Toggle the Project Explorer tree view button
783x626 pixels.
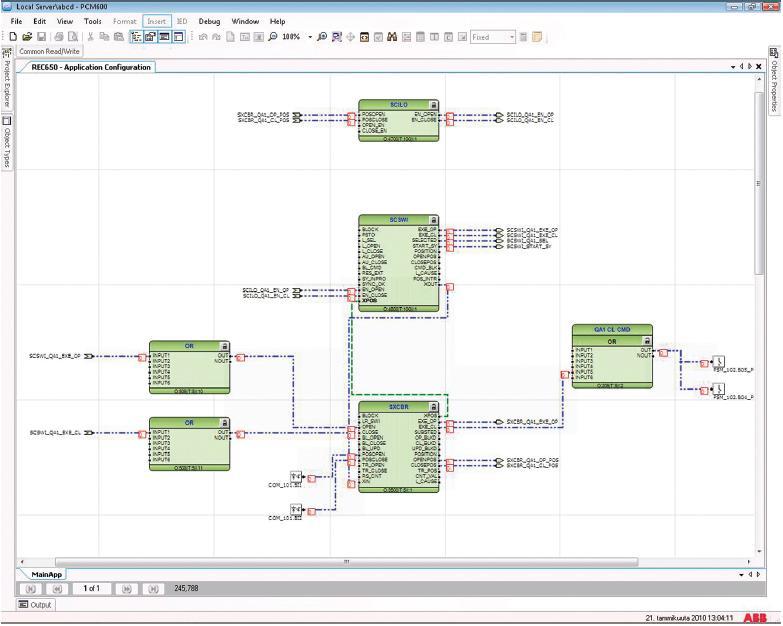[x=136, y=36]
